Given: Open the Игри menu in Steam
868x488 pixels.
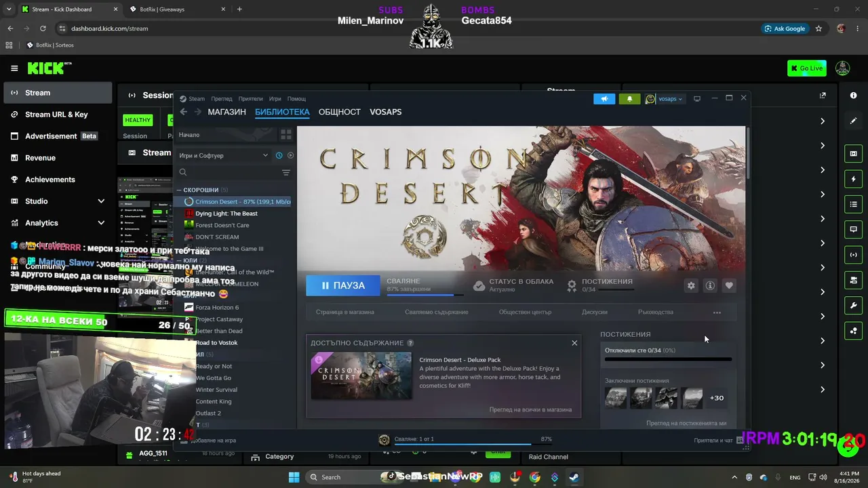Looking at the screenshot, I should [275, 99].
